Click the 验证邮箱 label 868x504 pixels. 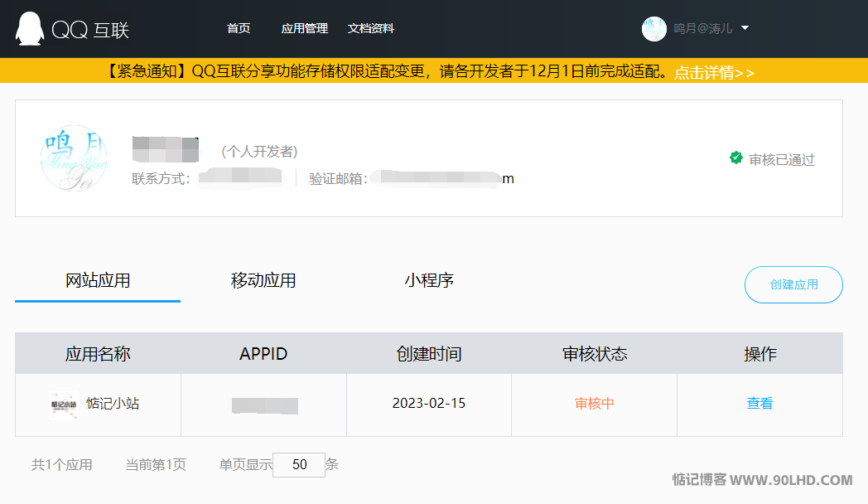338,178
